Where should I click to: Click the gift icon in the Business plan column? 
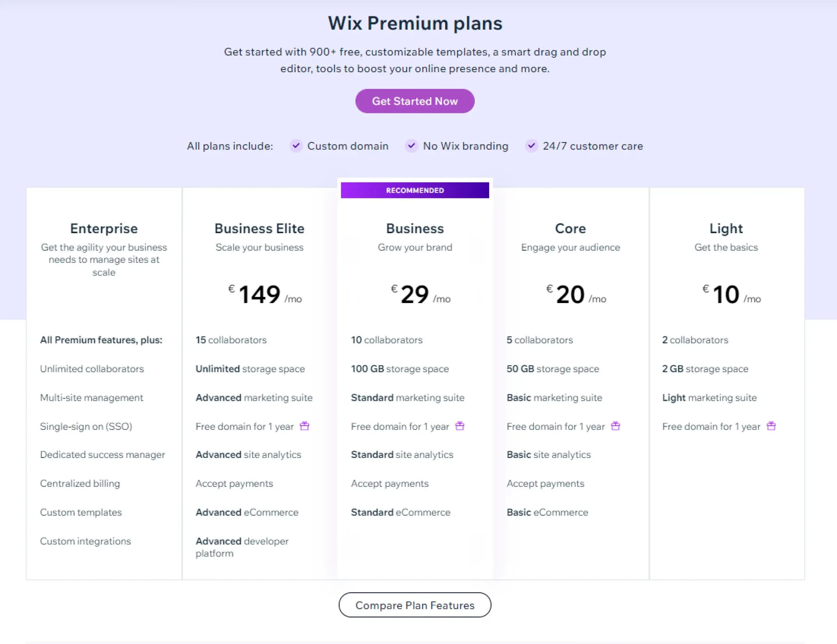pyautogui.click(x=460, y=426)
